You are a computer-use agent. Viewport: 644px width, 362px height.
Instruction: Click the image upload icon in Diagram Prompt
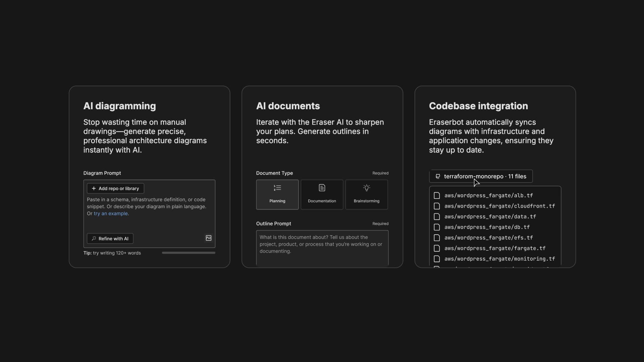tap(208, 238)
